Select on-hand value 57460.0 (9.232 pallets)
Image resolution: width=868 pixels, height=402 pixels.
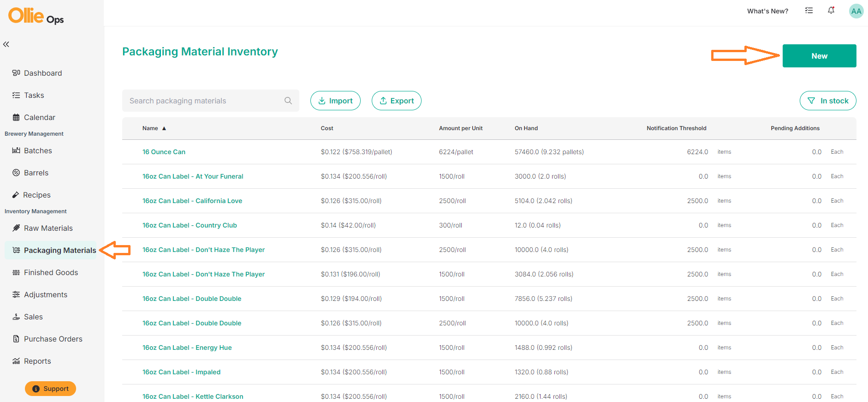(549, 152)
